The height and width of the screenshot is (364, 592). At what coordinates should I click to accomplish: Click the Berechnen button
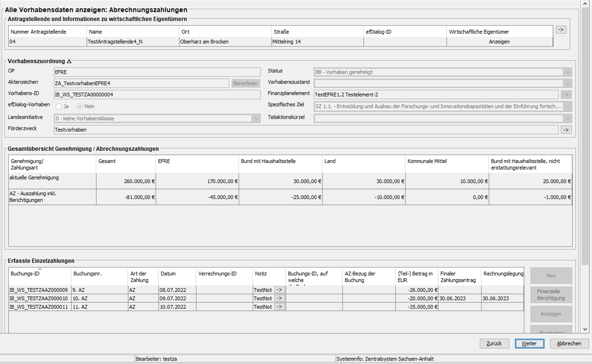tap(245, 83)
